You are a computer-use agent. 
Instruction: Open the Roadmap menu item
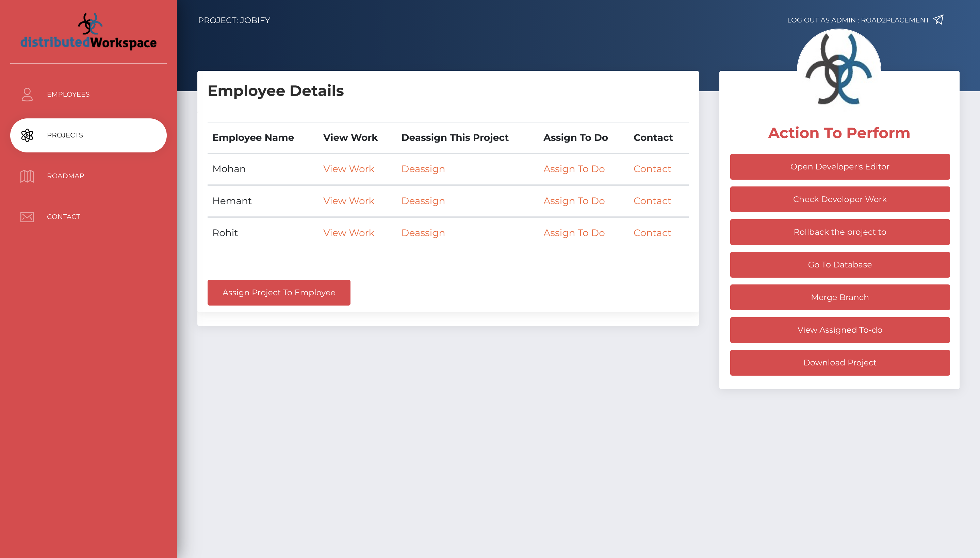66,176
